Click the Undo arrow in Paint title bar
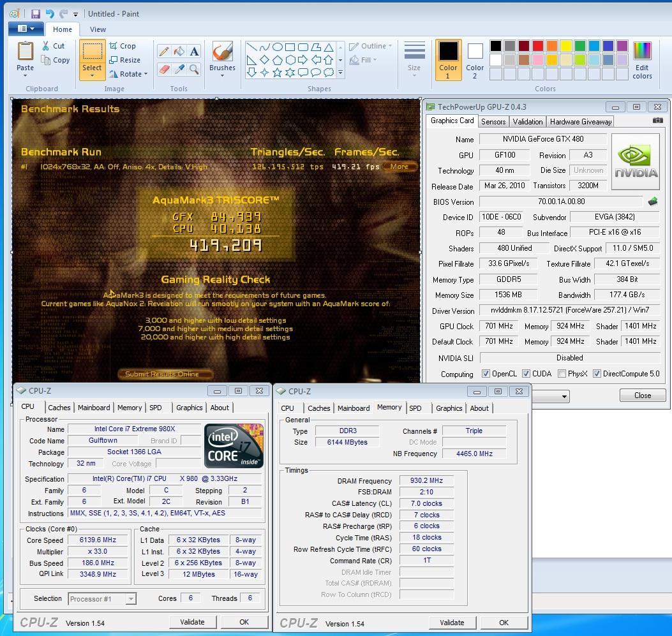The width and height of the screenshot is (672, 636). click(x=50, y=13)
